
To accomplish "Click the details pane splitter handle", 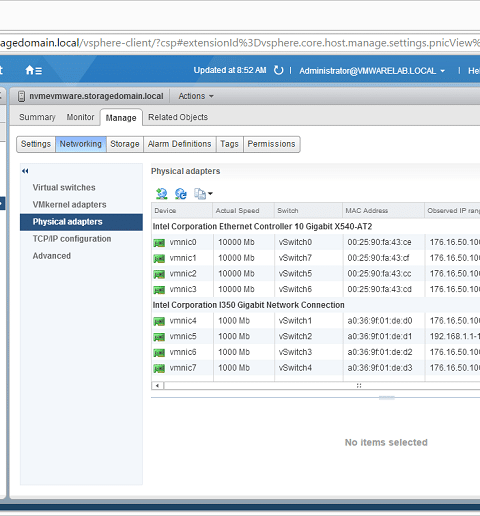I will pos(387,398).
